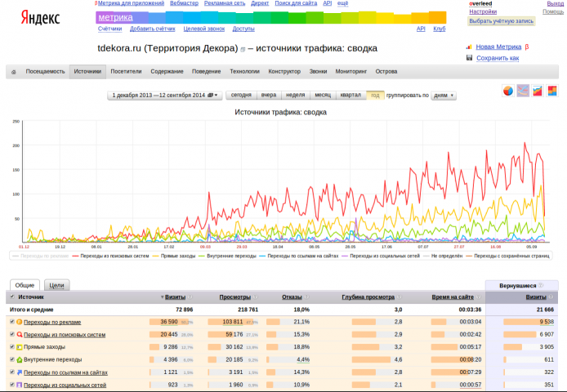Sort table by the Визиты column

pos(175,297)
